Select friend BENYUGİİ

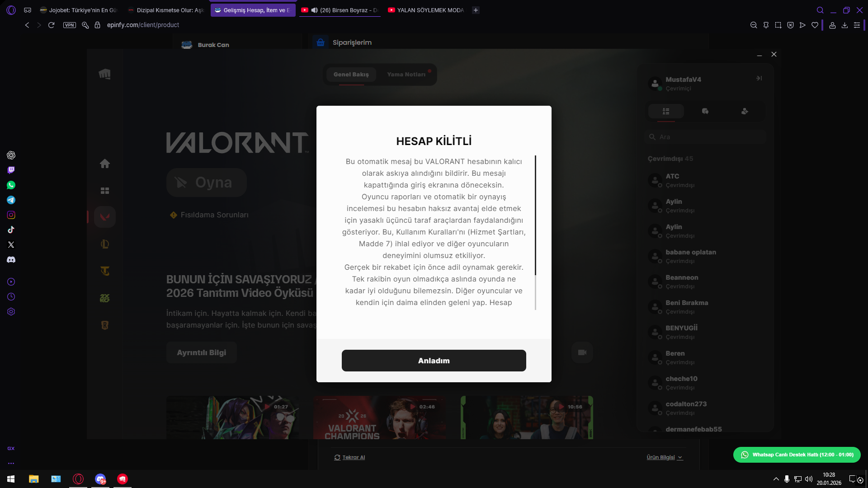click(705, 332)
